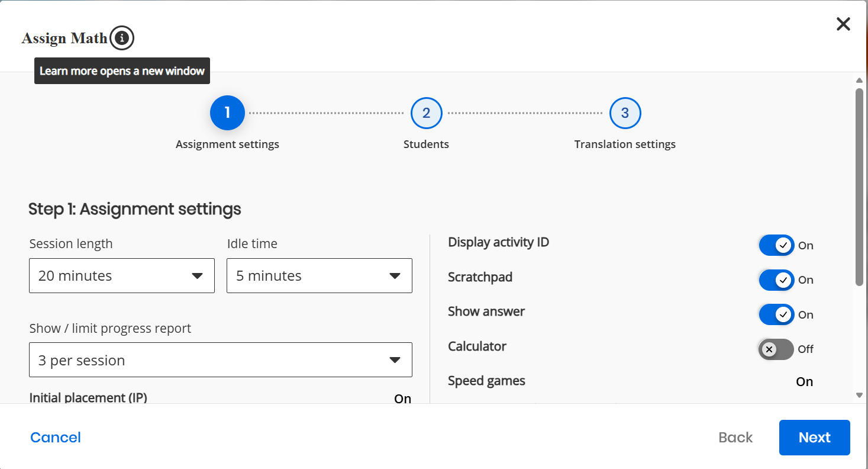Click the progress report dropdown arrow
This screenshot has width=868, height=469.
click(395, 360)
